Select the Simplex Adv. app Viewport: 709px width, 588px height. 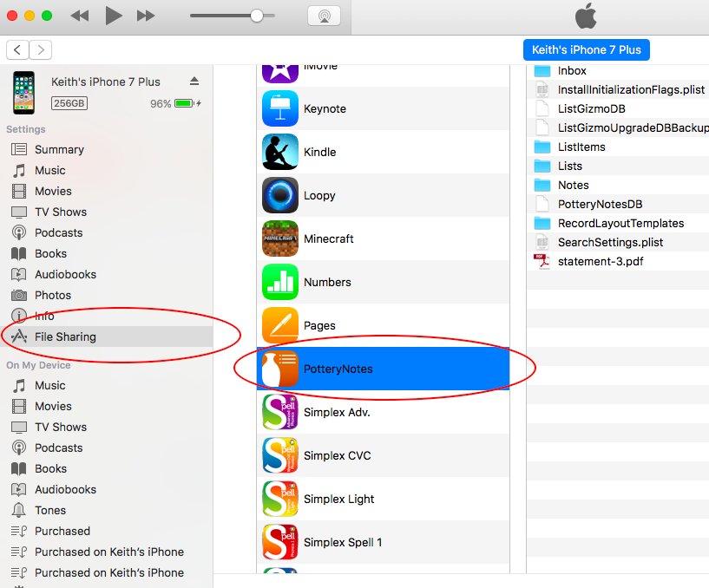(x=383, y=412)
